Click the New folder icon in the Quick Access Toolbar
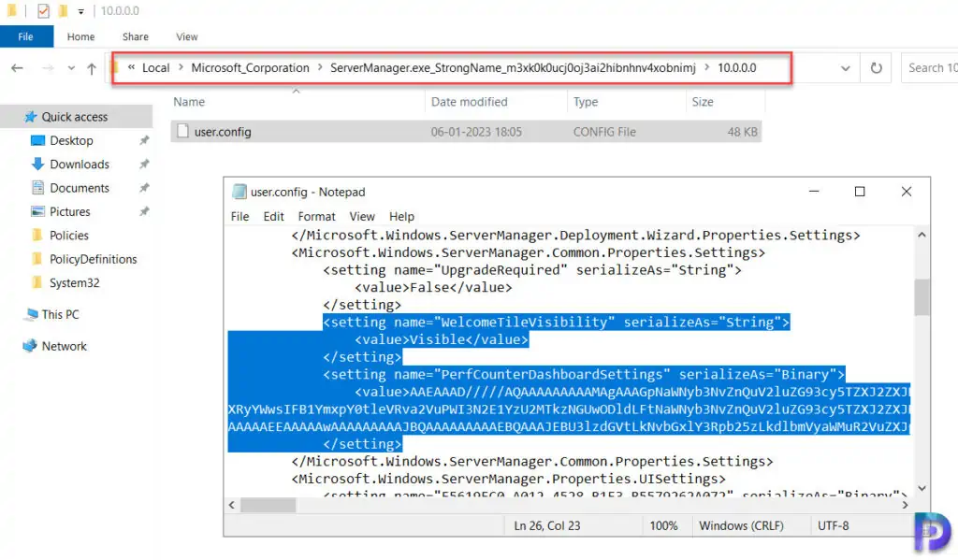Viewport: 958px width, 560px height. point(63,10)
